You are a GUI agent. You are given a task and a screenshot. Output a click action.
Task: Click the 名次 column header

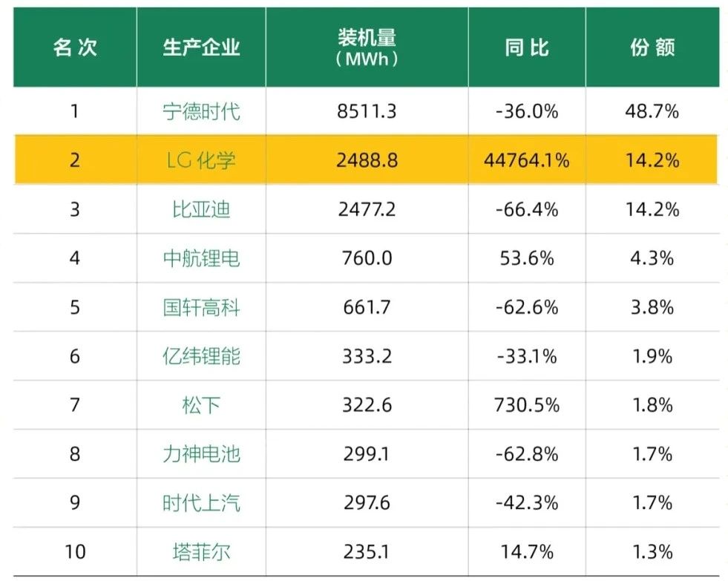(x=74, y=48)
